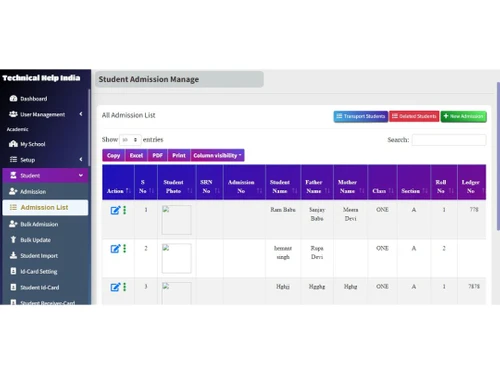Click hemant singh's photo thumbnail
This screenshot has width=500, height=375.
(x=177, y=258)
